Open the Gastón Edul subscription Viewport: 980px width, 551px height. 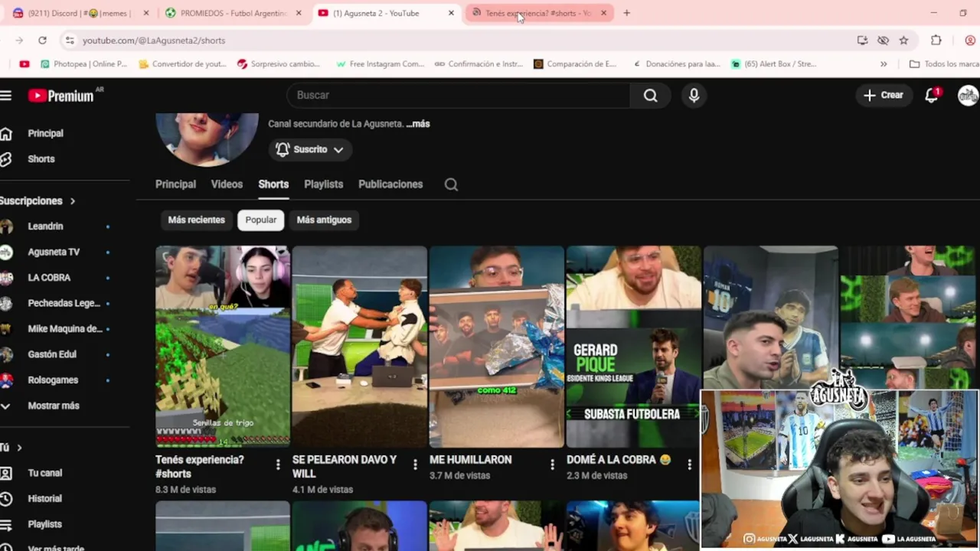54,354
